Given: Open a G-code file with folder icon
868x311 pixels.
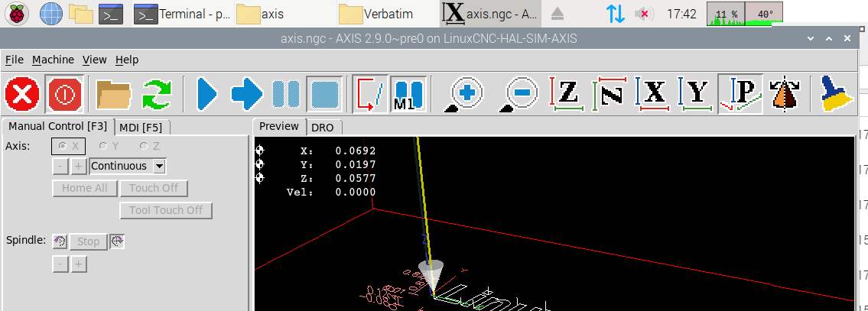Looking at the screenshot, I should (x=113, y=93).
